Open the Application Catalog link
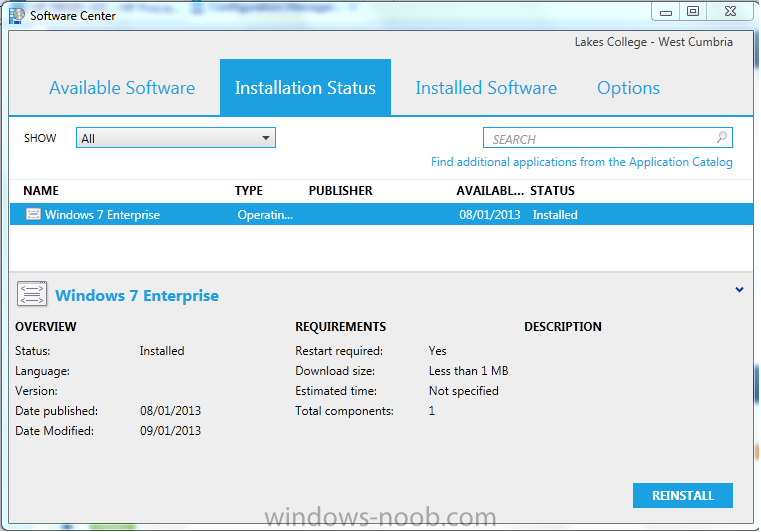The height and width of the screenshot is (532, 761). (581, 162)
